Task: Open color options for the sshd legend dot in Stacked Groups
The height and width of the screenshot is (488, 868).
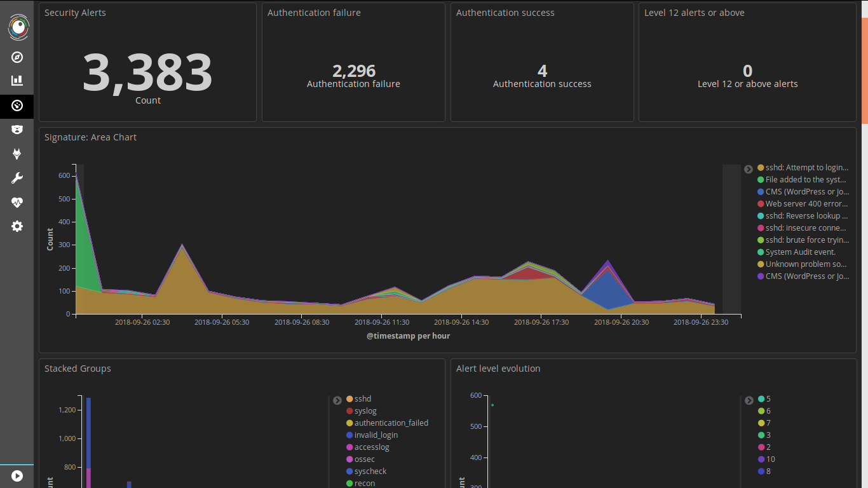Action: pyautogui.click(x=349, y=399)
